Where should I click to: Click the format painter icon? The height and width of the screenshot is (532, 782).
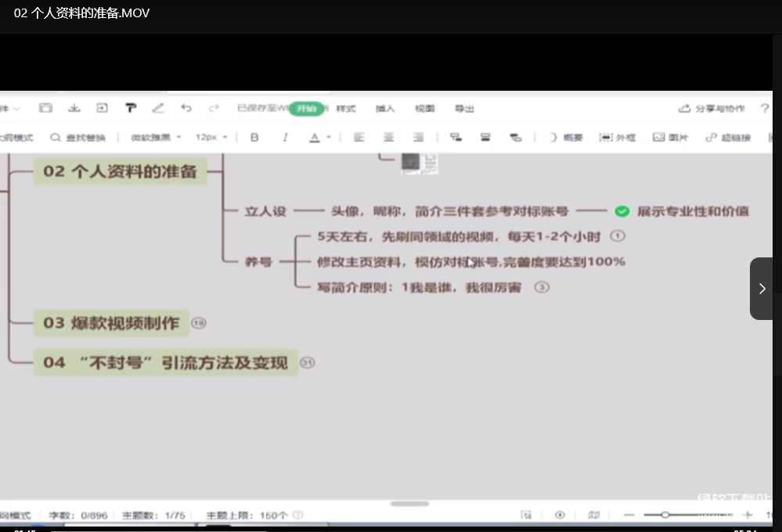tap(131, 108)
